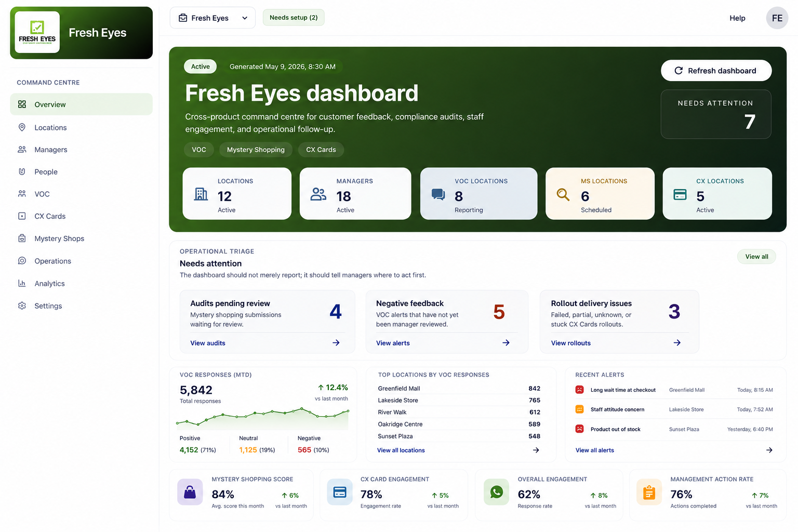
Task: Click the red alert icon for Product out of stock
Action: pyautogui.click(x=579, y=429)
